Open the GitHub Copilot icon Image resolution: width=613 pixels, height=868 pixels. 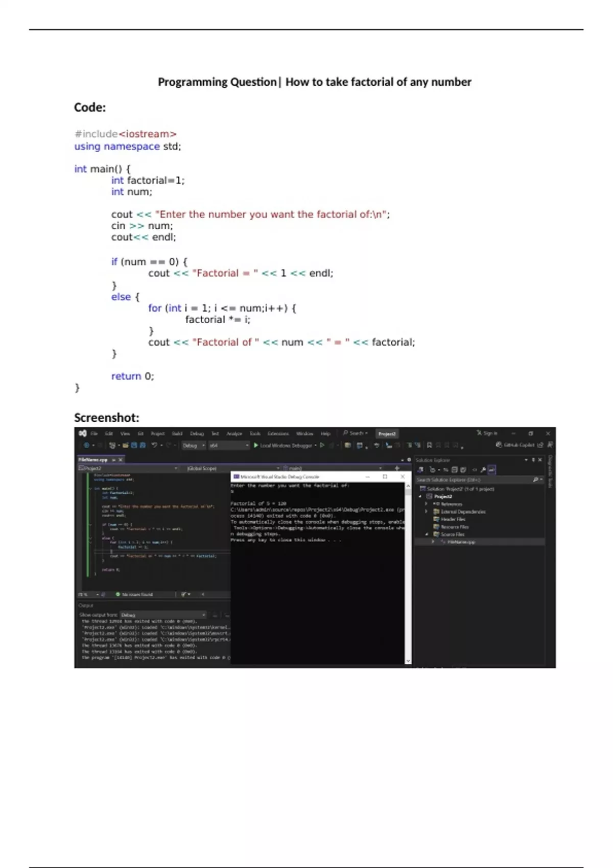[x=499, y=445]
